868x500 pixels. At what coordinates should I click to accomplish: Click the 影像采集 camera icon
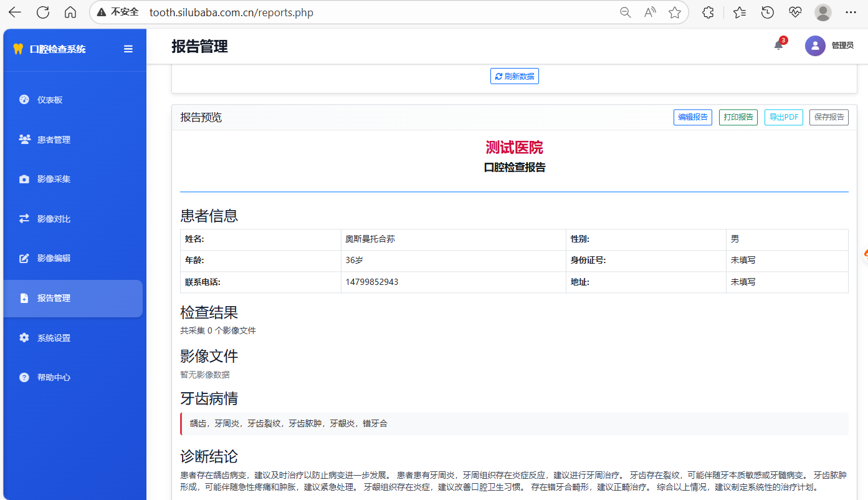pyautogui.click(x=24, y=180)
